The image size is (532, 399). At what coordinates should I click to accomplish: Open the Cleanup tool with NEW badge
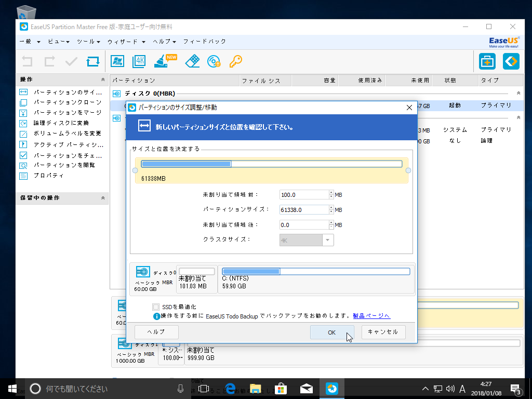pos(165,61)
